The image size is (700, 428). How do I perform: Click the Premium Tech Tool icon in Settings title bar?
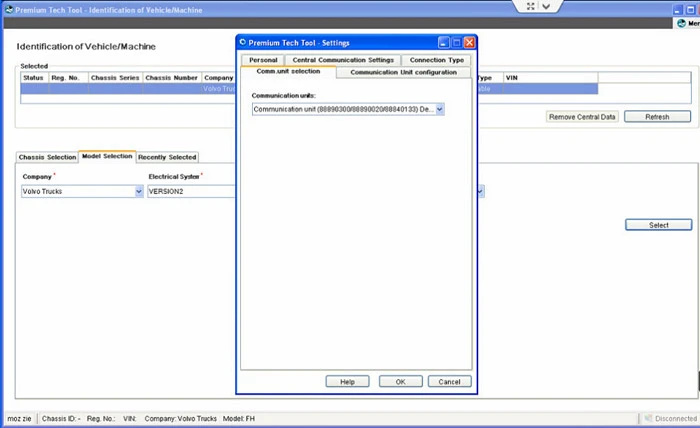[243, 42]
